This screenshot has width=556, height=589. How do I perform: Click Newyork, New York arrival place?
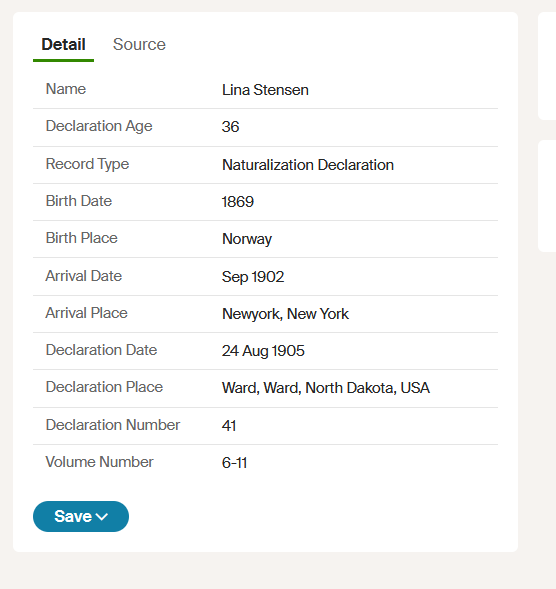286,314
